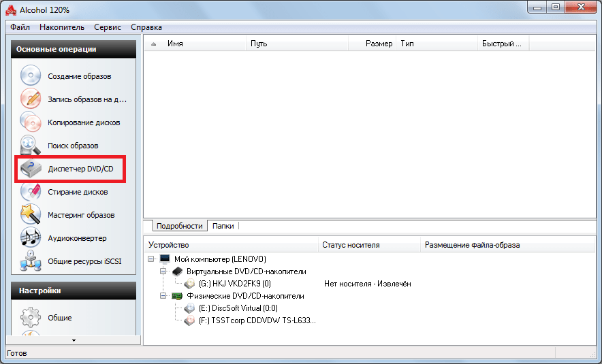Click the Основные операции panel header
Viewport: 602px width, 364px height.
click(74, 49)
